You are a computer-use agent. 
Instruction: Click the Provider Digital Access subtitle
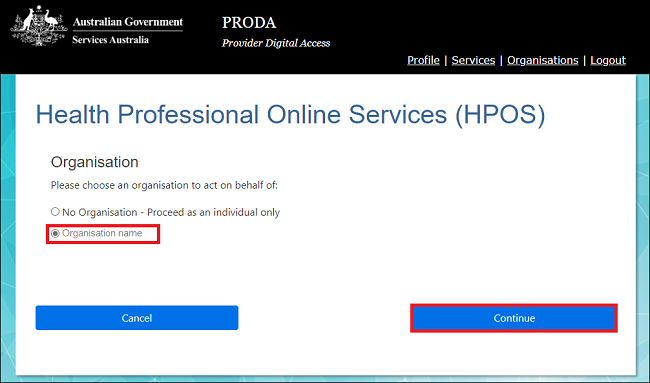click(276, 43)
